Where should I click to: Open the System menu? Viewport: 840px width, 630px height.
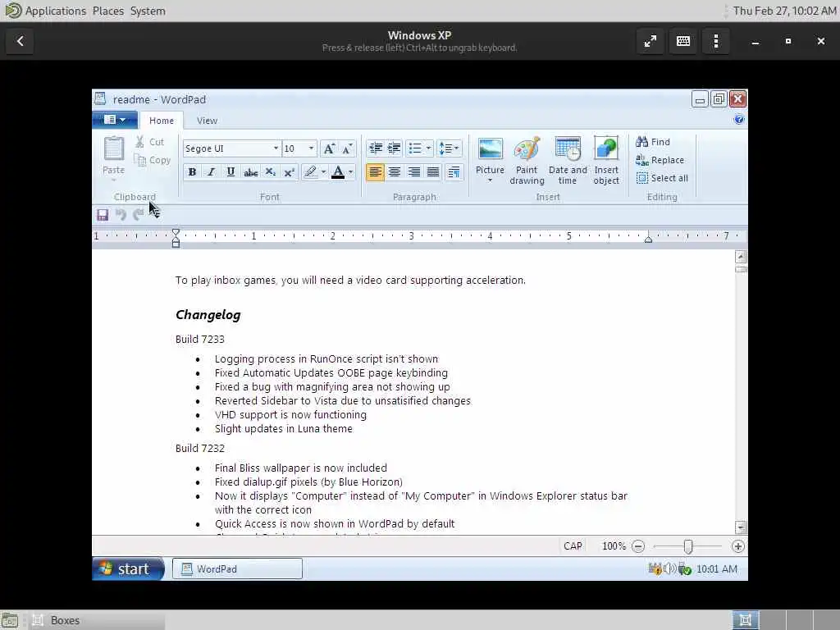click(x=148, y=11)
